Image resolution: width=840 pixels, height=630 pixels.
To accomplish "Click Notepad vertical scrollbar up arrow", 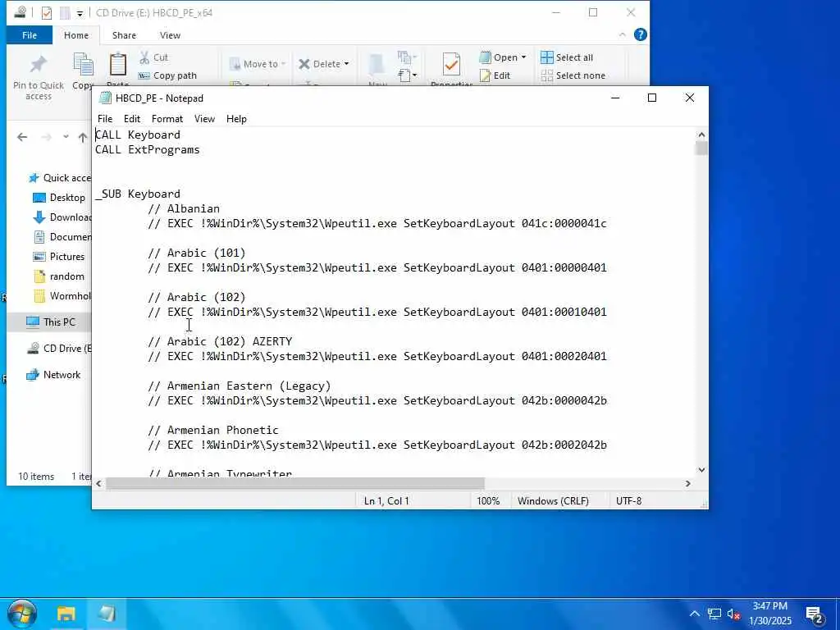I will click(x=701, y=135).
